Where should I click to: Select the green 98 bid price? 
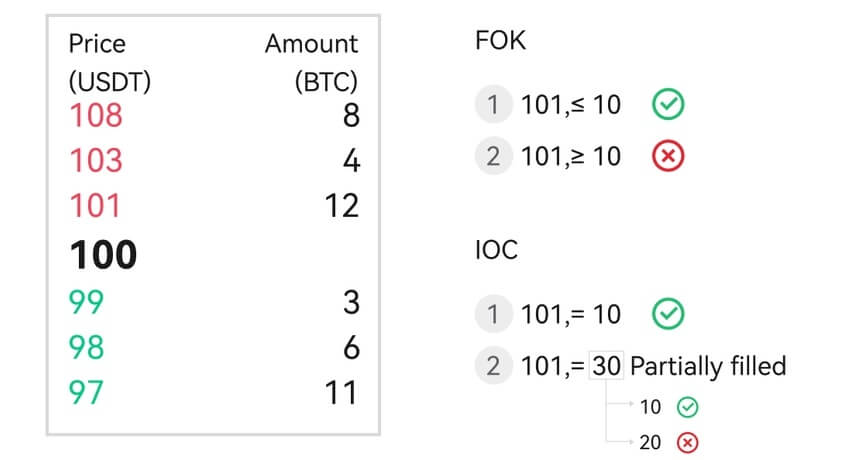click(x=85, y=347)
